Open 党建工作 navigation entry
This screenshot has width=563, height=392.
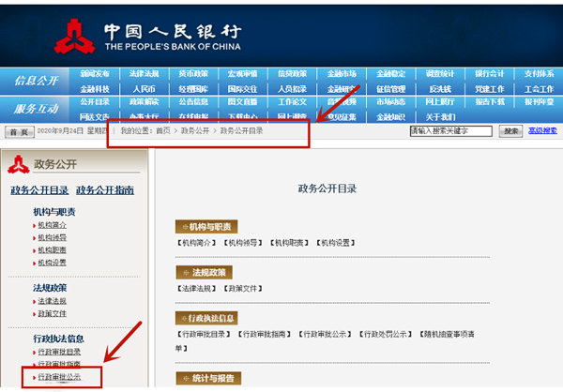point(490,89)
